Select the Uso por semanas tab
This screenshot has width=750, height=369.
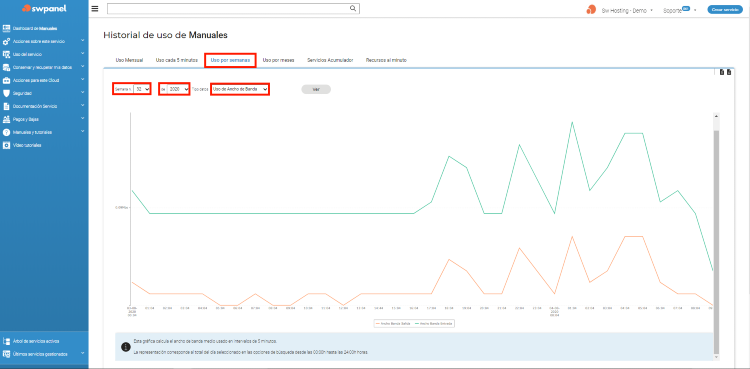230,60
